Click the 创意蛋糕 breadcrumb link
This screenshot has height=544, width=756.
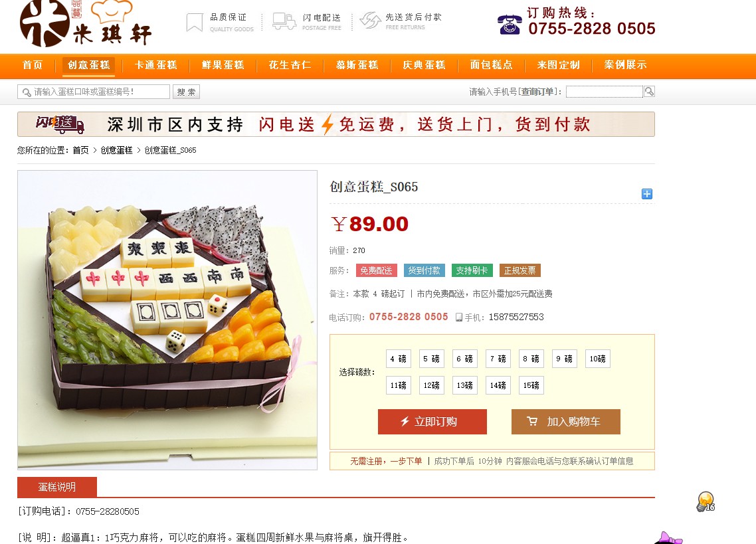(x=116, y=151)
